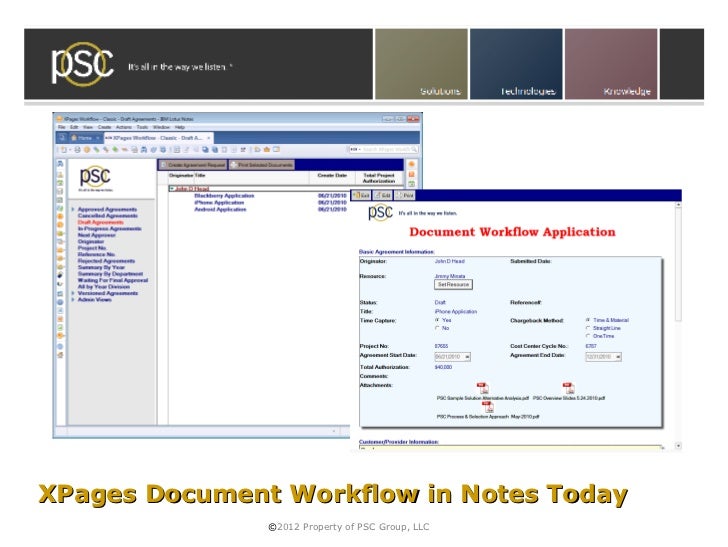Open the View menu in Lotus Notes
The height and width of the screenshot is (547, 728).
88,127
